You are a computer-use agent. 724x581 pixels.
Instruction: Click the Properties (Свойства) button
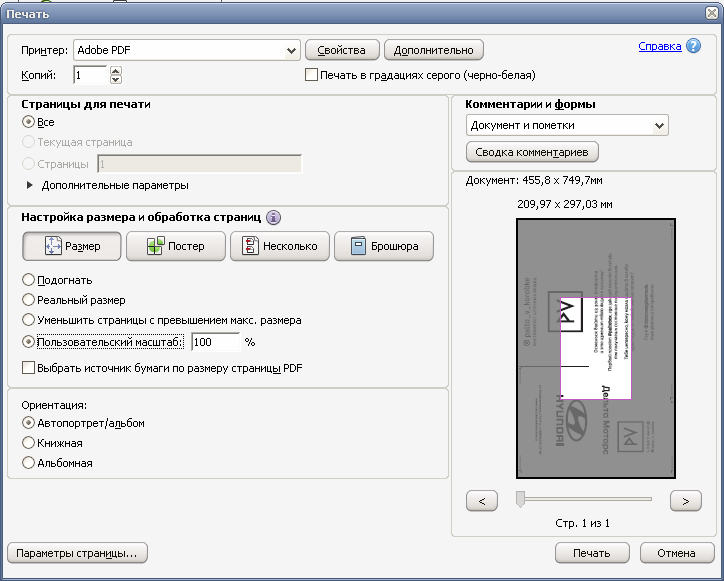(x=342, y=50)
